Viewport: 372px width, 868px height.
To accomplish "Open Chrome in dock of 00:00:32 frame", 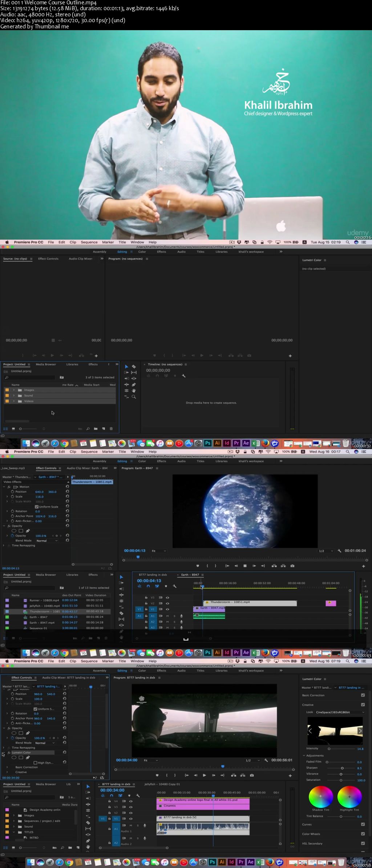I will (64, 443).
